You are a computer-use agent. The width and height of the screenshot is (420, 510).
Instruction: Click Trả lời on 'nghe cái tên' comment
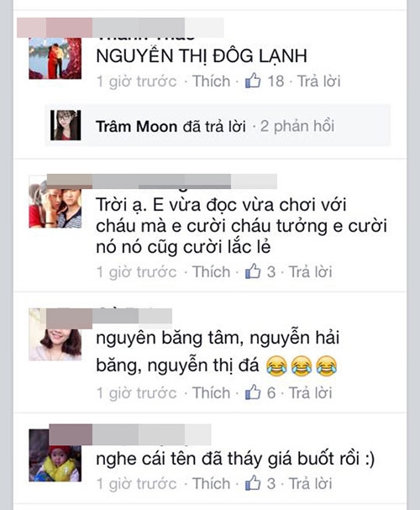(x=311, y=483)
